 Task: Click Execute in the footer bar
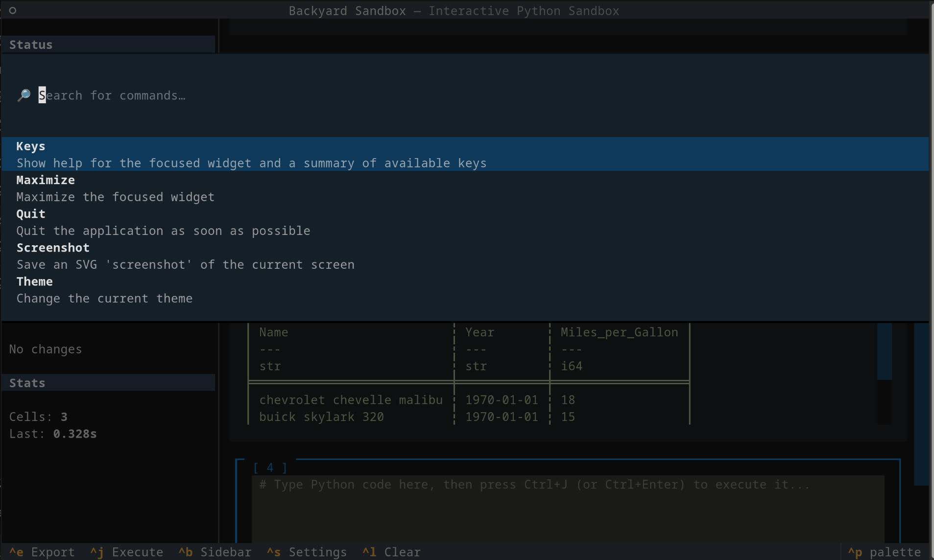126,552
